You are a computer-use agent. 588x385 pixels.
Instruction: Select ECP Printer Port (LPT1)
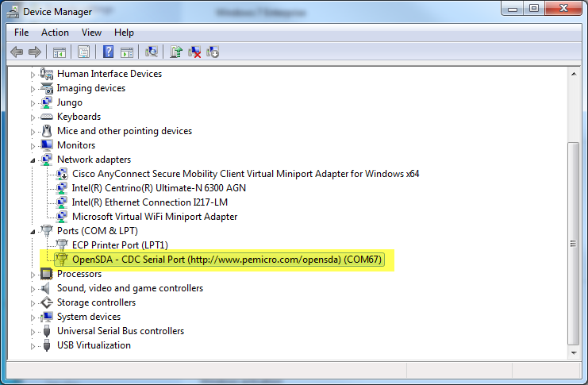120,245
